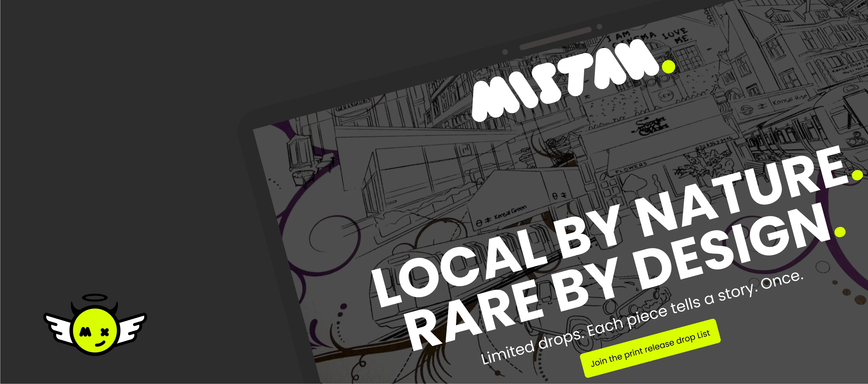The image size is (868, 384).
Task: Click the green dot after DESIGN
Action: pos(840,231)
